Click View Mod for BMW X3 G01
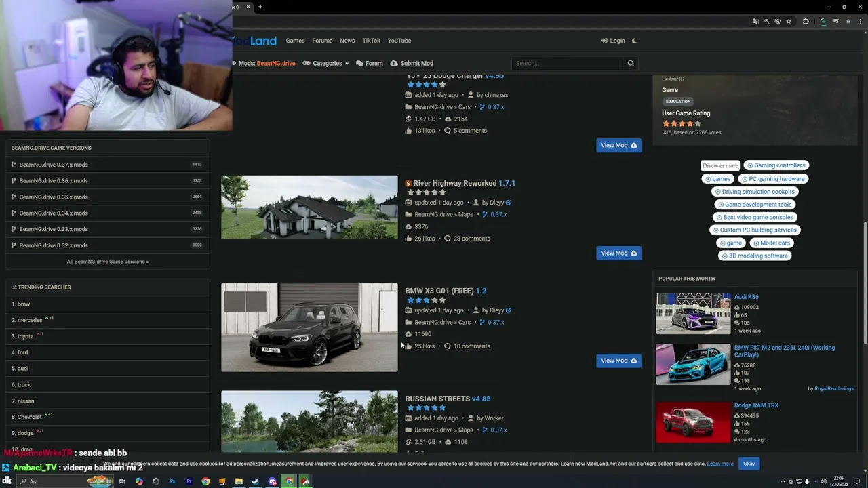The width and height of the screenshot is (868, 488). tap(618, 361)
